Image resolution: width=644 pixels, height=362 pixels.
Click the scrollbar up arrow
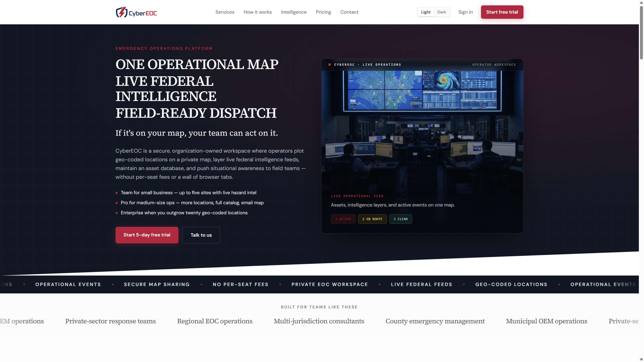coord(641,2)
